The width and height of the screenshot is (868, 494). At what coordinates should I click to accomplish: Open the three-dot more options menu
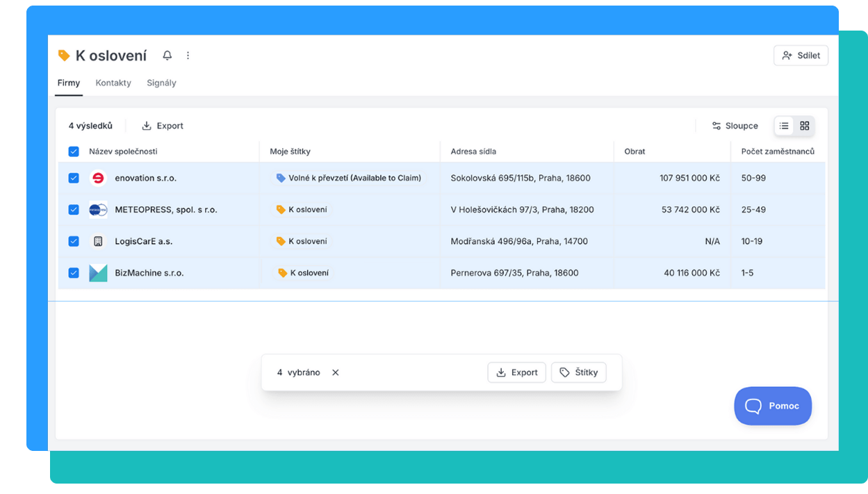tap(188, 56)
